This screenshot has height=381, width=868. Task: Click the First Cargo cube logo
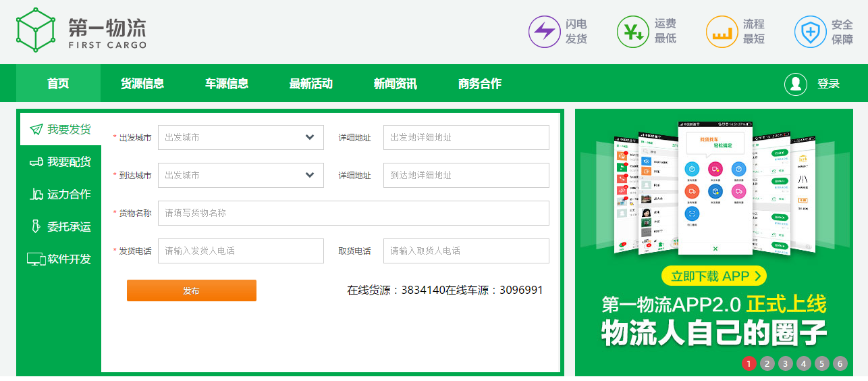(36, 30)
